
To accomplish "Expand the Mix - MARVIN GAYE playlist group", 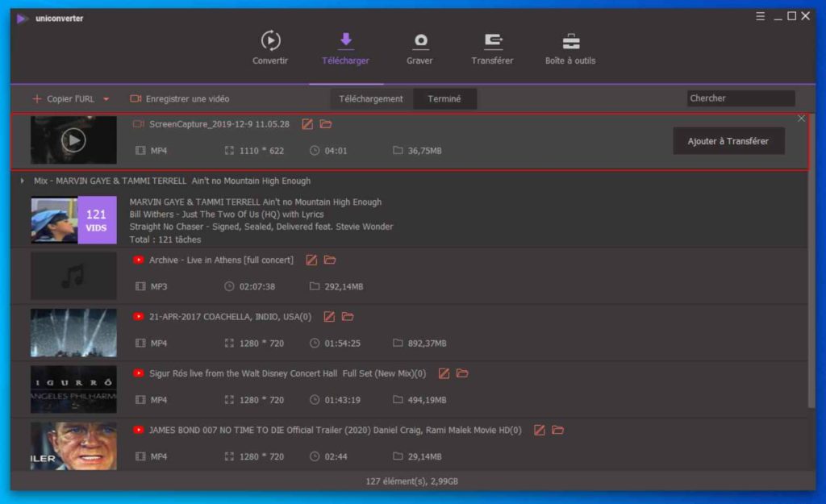I will click(22, 181).
